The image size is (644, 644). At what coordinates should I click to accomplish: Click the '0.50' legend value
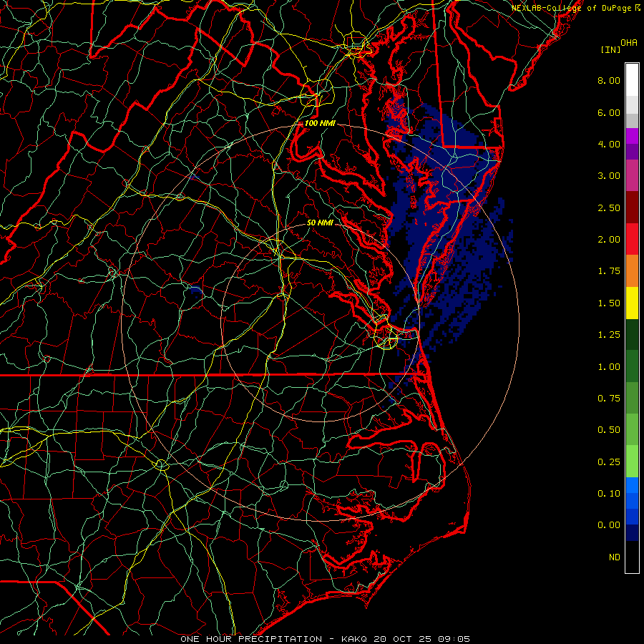click(x=609, y=430)
